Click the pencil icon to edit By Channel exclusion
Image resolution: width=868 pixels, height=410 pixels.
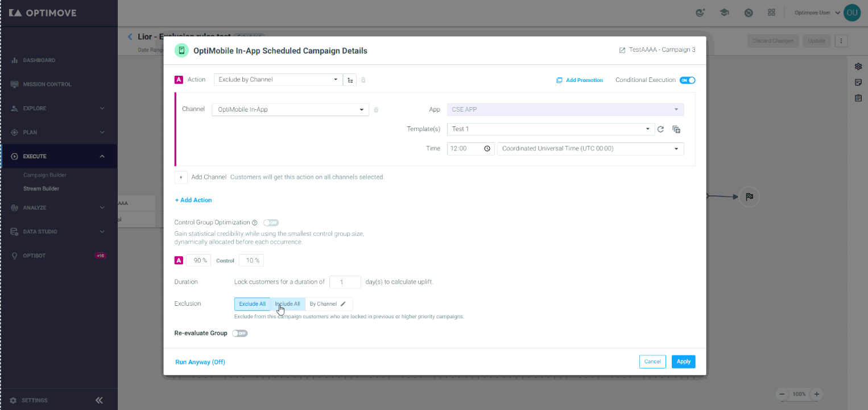[343, 304]
